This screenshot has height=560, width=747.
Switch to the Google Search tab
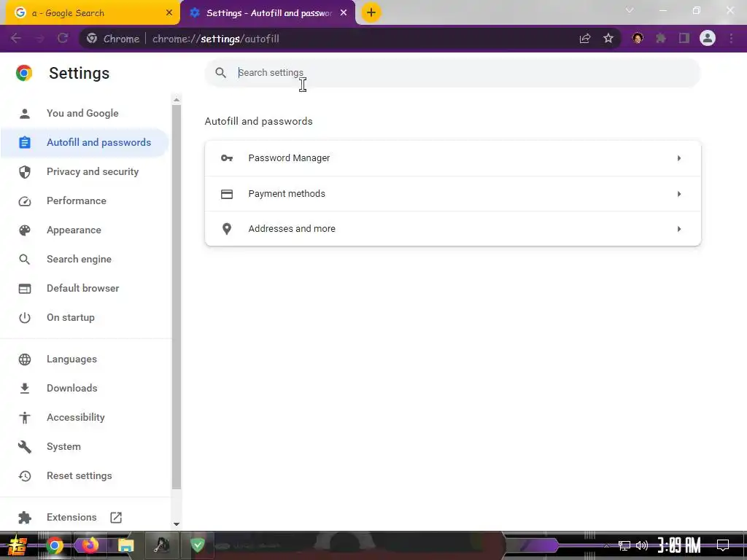point(93,13)
